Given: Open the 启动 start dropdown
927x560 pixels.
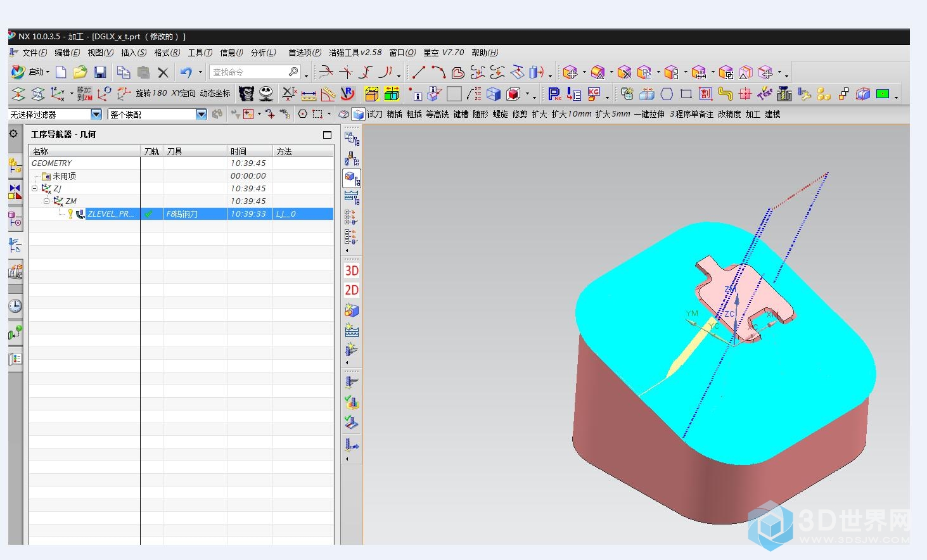Looking at the screenshot, I should click(31, 72).
